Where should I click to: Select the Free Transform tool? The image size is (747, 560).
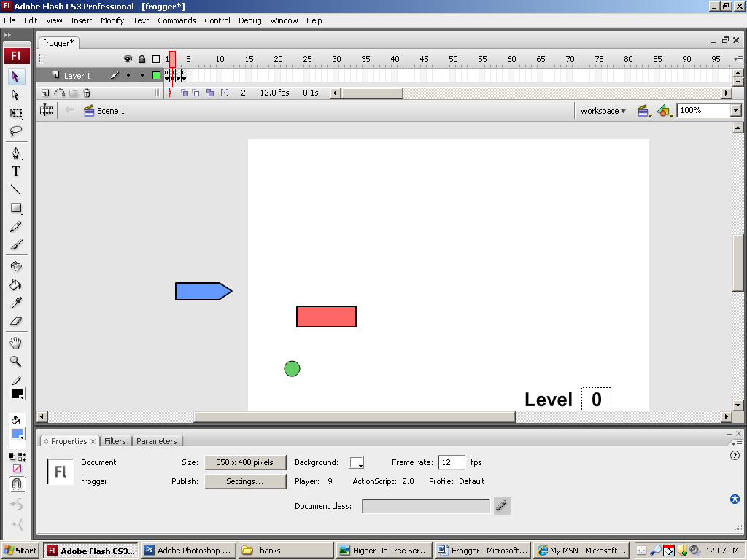(x=16, y=114)
